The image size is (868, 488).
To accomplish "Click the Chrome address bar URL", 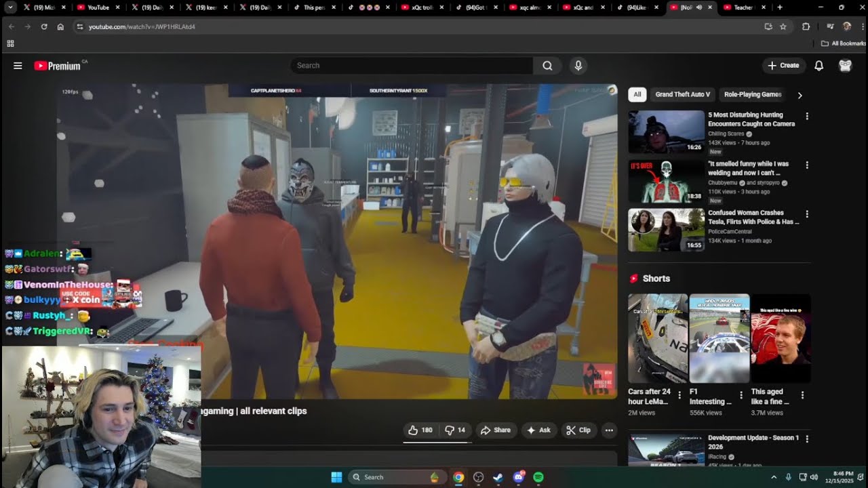I will 142,26.
